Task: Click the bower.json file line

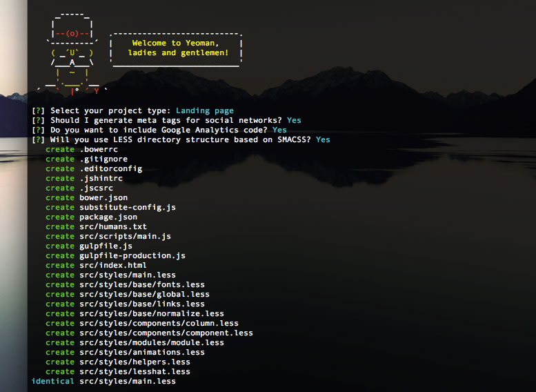Action: coord(103,197)
